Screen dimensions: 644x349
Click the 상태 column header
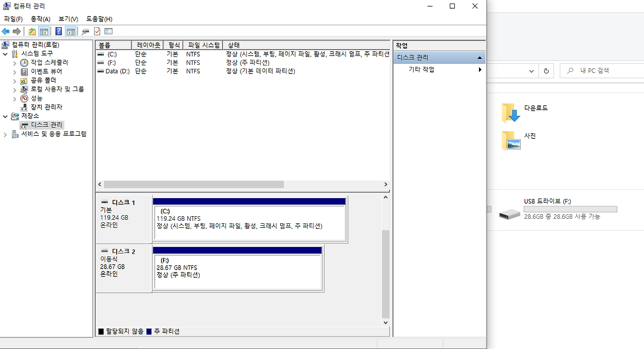pyautogui.click(x=306, y=45)
